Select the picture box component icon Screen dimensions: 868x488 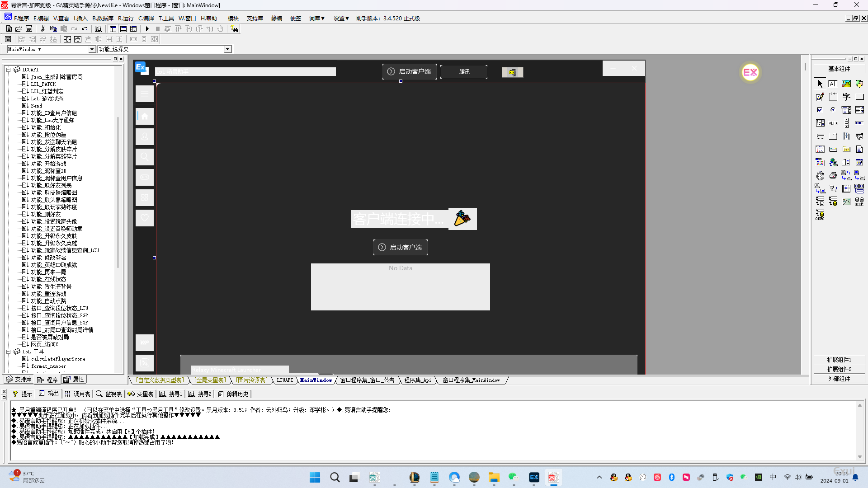pos(846,84)
